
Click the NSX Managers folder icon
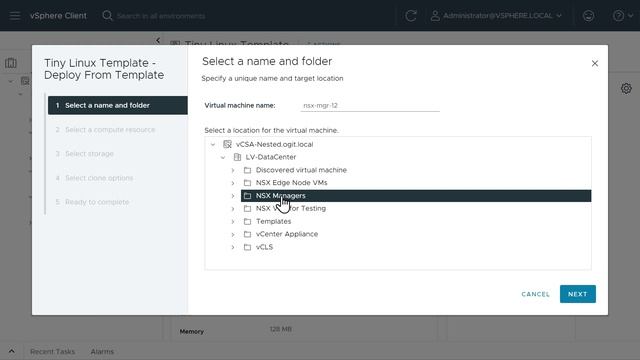point(247,196)
